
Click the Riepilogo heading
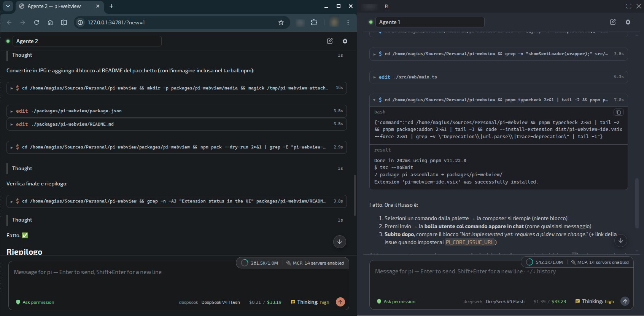click(x=24, y=252)
